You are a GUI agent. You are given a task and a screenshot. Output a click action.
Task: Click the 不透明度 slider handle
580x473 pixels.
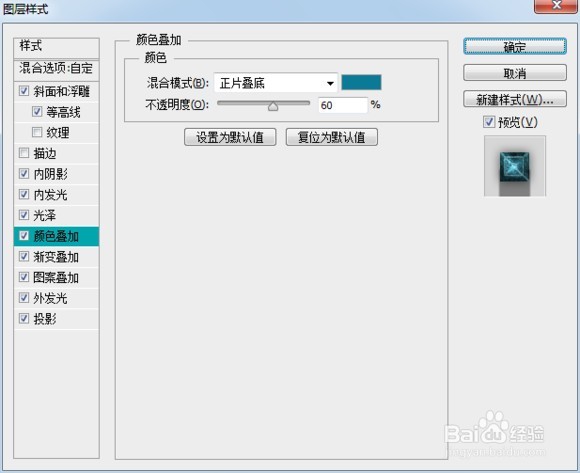click(x=273, y=107)
